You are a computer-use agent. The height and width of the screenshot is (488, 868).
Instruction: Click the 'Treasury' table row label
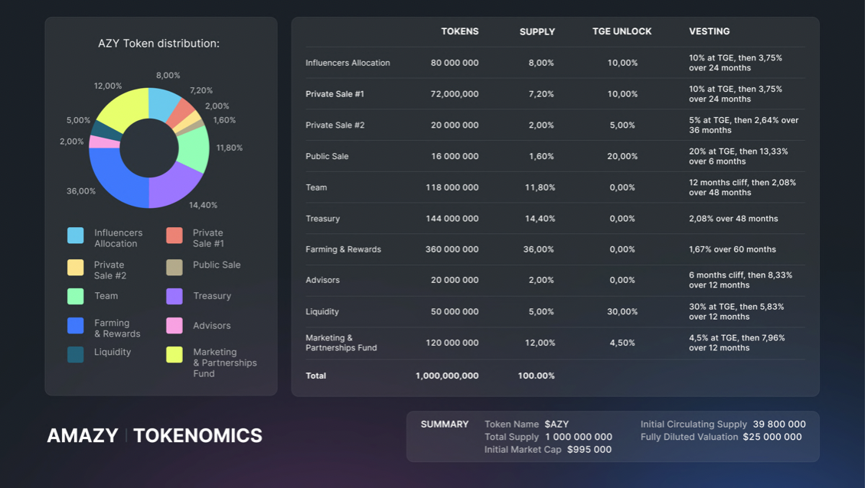(x=323, y=219)
